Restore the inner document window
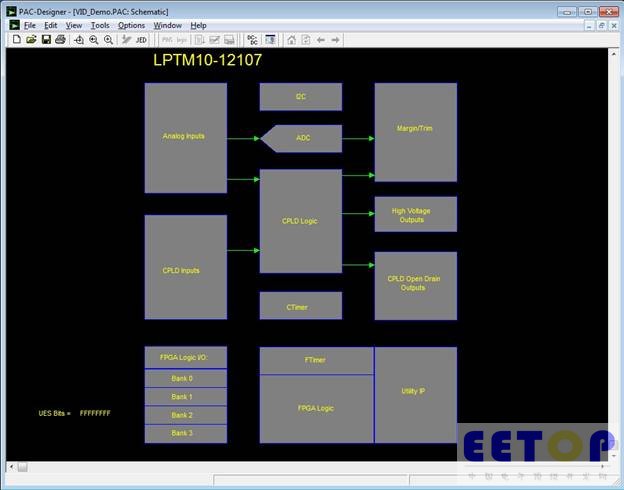The height and width of the screenshot is (490, 624). [602, 25]
